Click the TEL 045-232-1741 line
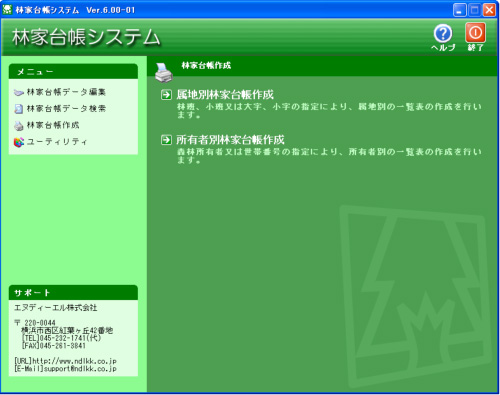500x395 pixels. [61, 338]
